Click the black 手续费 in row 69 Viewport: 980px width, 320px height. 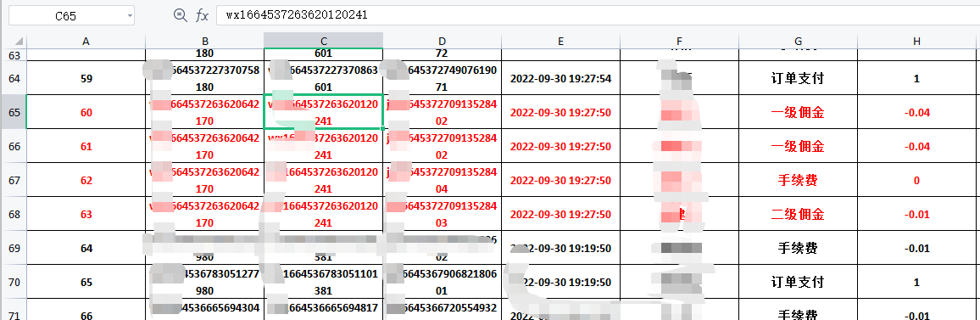[x=798, y=248]
